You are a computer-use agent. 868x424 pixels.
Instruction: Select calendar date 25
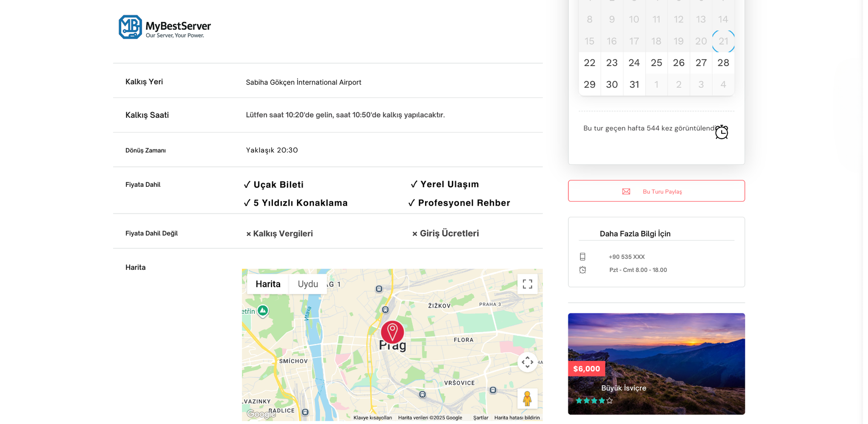point(657,63)
